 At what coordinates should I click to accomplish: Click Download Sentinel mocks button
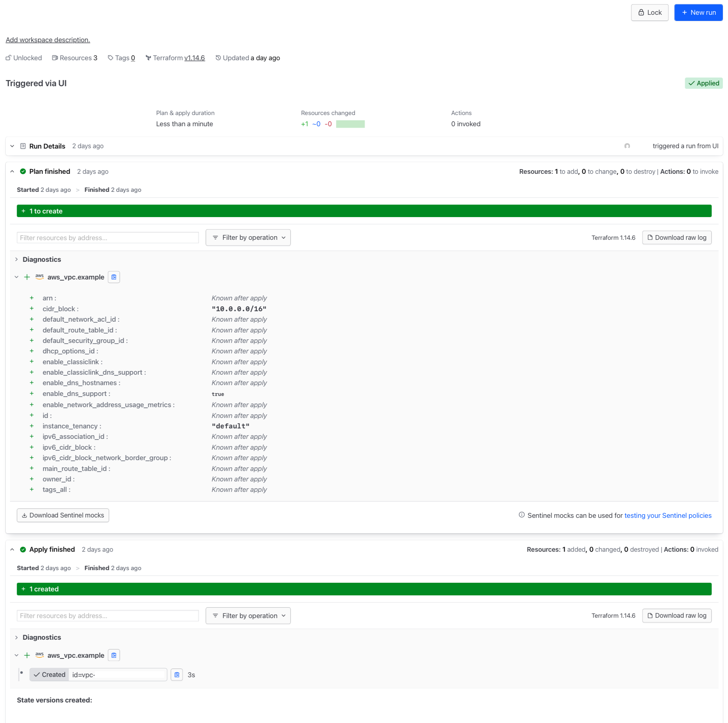[x=63, y=515]
